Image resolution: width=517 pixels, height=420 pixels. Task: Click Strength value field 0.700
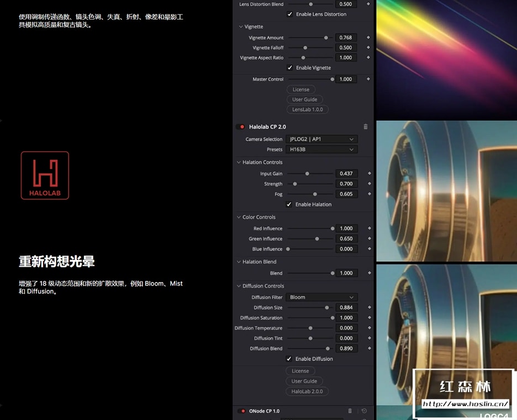(346, 183)
